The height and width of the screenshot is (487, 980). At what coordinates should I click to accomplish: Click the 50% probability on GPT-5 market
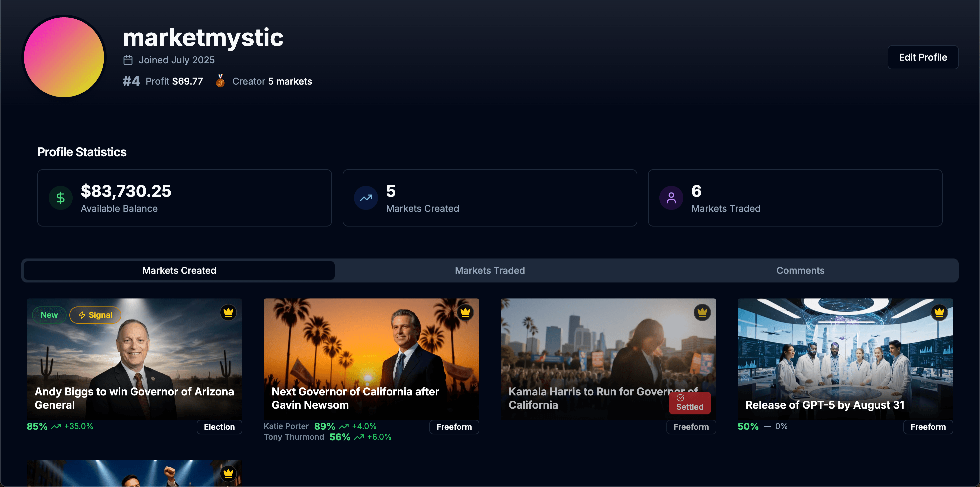(x=748, y=426)
